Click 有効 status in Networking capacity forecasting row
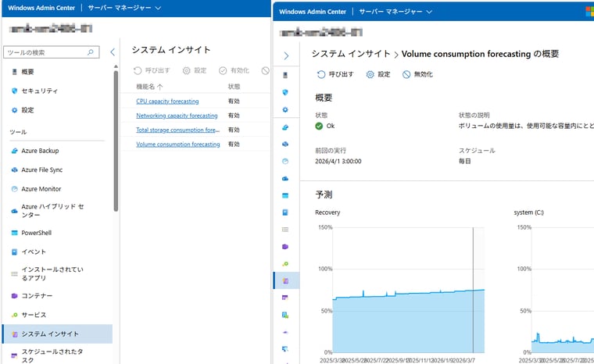Screen dimensions: 594x364 pyautogui.click(x=234, y=116)
